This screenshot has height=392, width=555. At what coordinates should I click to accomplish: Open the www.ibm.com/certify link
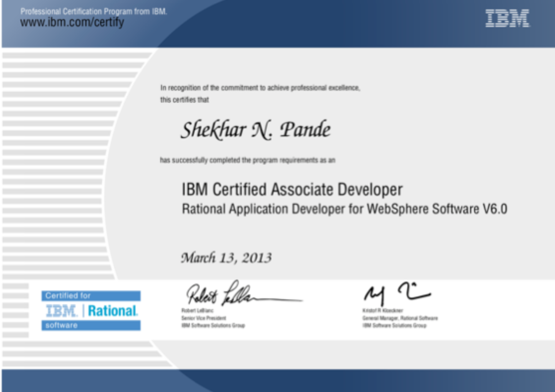coord(72,22)
